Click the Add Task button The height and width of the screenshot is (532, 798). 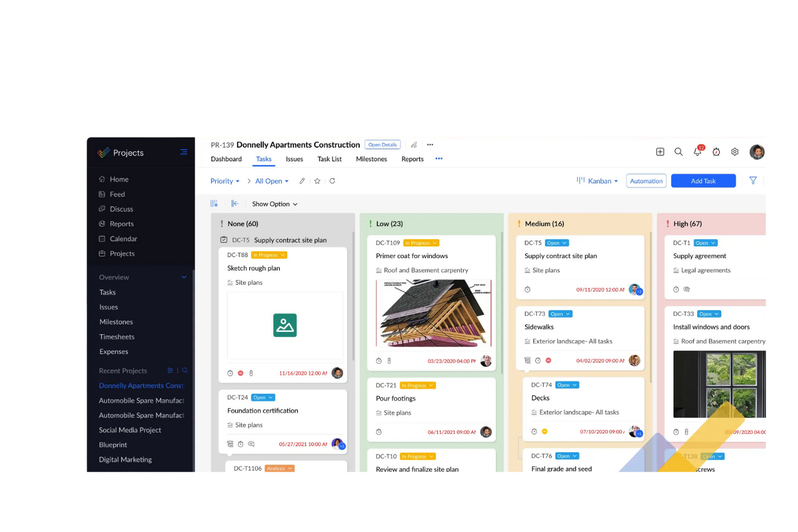pos(703,181)
